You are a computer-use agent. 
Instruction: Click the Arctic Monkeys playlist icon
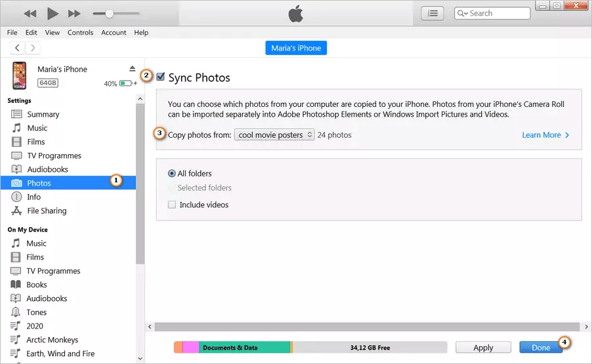(x=16, y=340)
